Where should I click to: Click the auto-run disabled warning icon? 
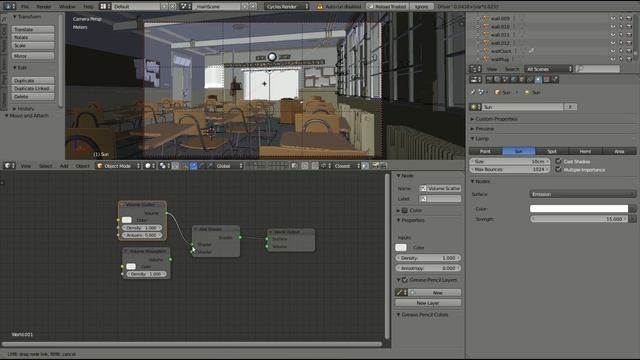pyautogui.click(x=320, y=6)
